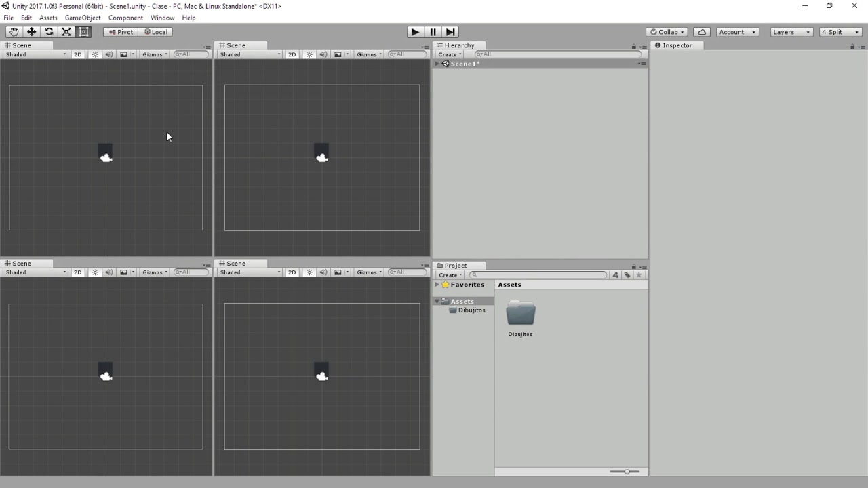Click the Step frame button

tap(450, 32)
